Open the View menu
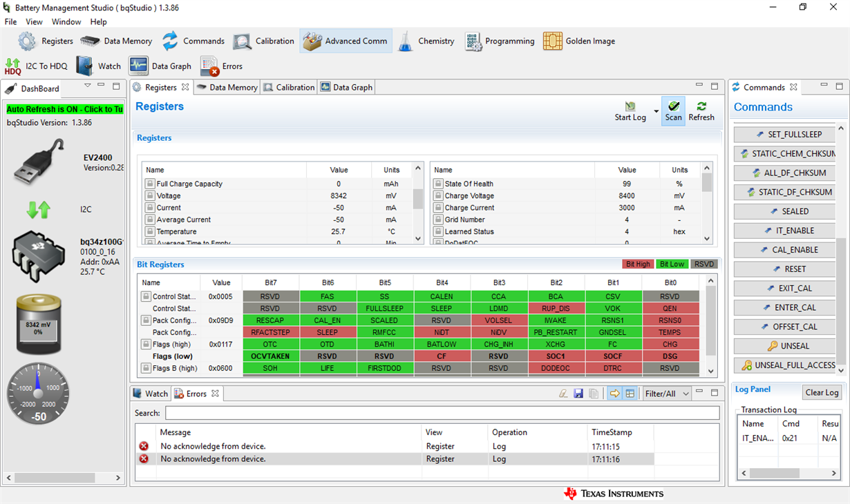 34,21
